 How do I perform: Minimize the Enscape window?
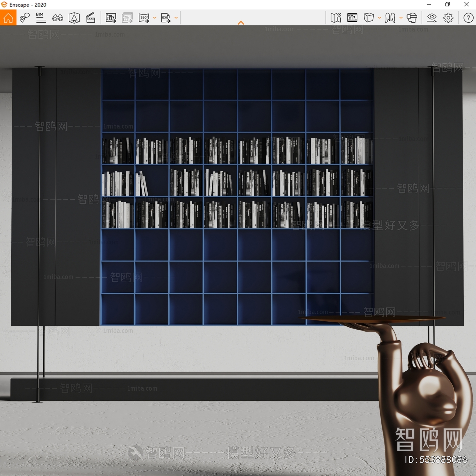(429, 4)
